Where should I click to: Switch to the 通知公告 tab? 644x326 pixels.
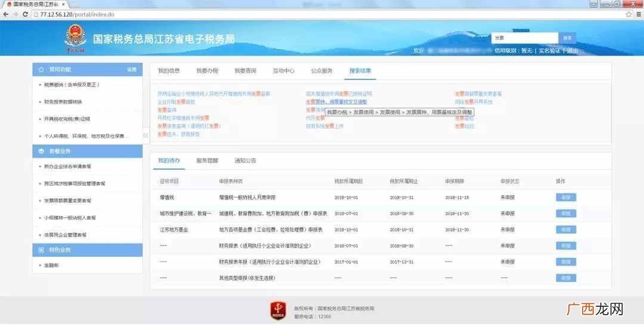coord(245,161)
